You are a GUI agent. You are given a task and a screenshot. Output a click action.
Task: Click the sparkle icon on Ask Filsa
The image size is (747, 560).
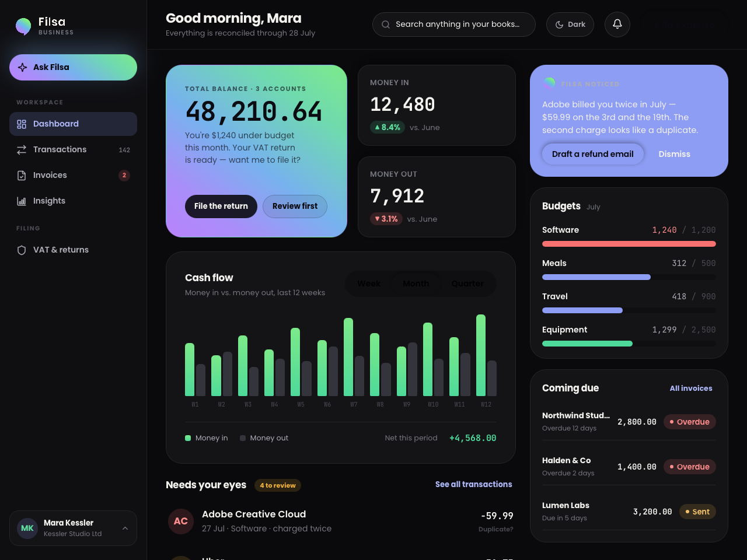click(x=23, y=67)
